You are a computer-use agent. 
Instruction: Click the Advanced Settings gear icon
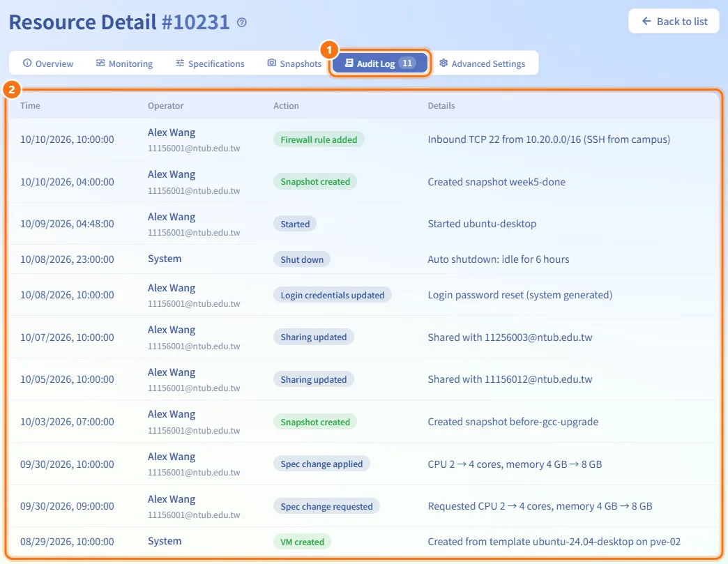pos(443,63)
